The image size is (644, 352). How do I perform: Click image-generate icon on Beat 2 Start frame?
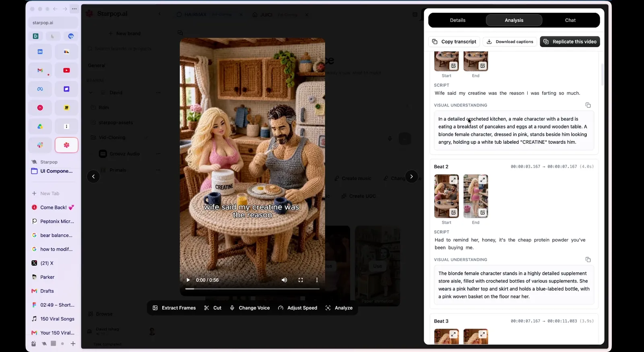click(454, 213)
